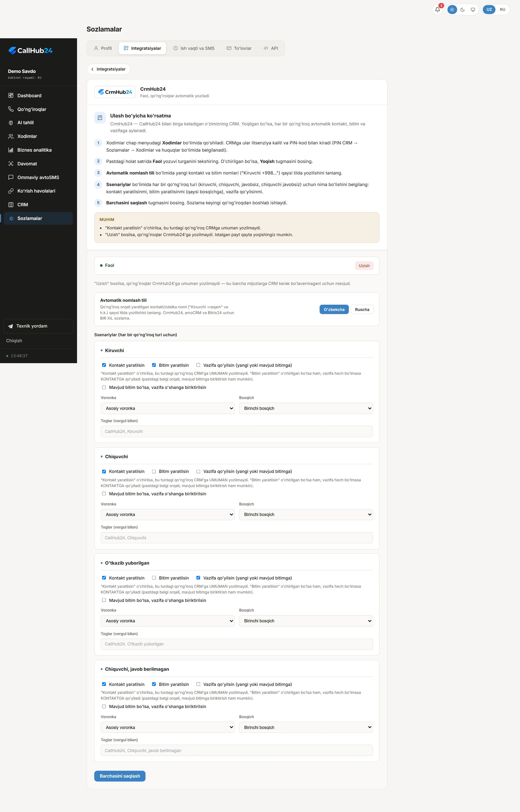Open the To'lovlar tab
Image resolution: width=520 pixels, height=812 pixels.
point(239,48)
